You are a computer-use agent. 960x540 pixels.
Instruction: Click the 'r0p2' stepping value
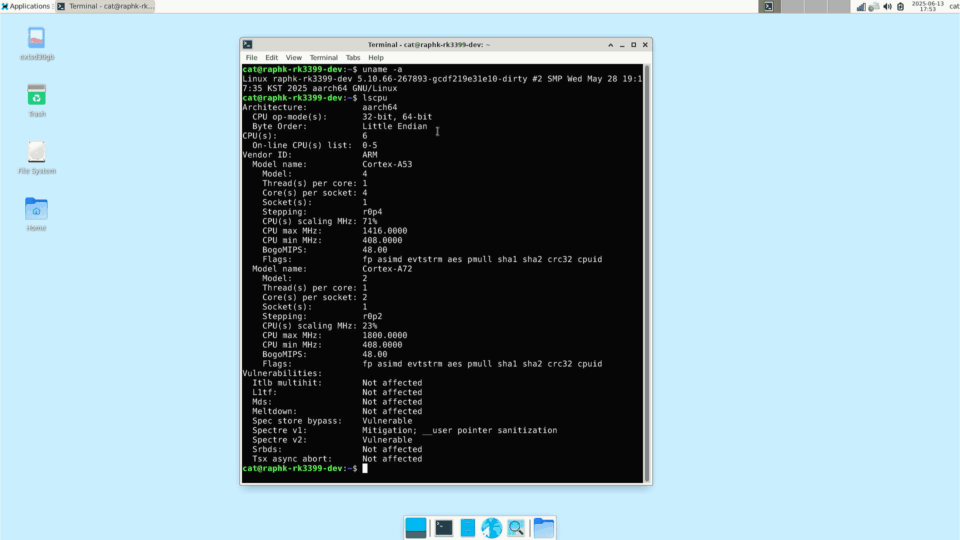372,317
